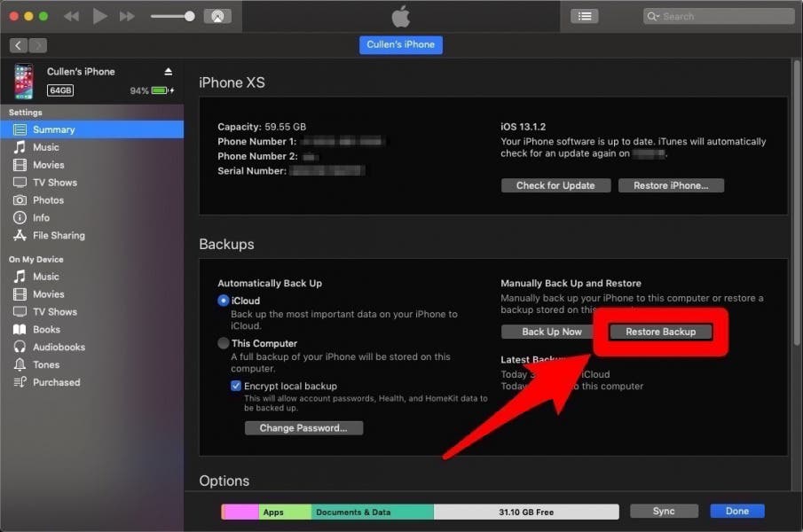Click the Serial Number label
This screenshot has width=803, height=532.
click(252, 171)
